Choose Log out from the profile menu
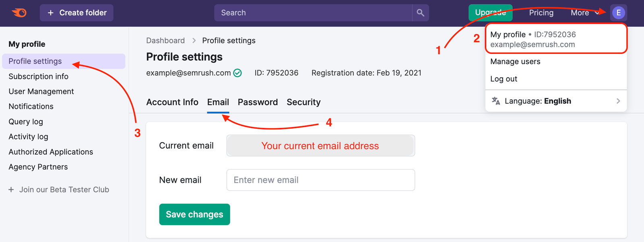 pyautogui.click(x=504, y=79)
